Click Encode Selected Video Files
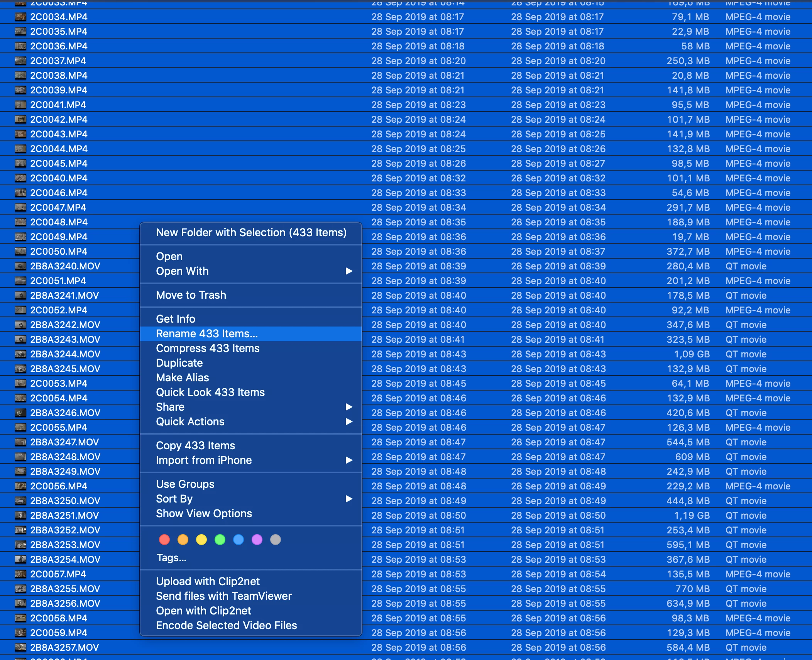 click(227, 626)
